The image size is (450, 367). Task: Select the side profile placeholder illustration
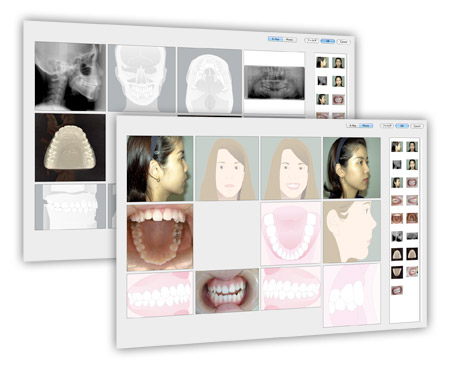(352, 231)
